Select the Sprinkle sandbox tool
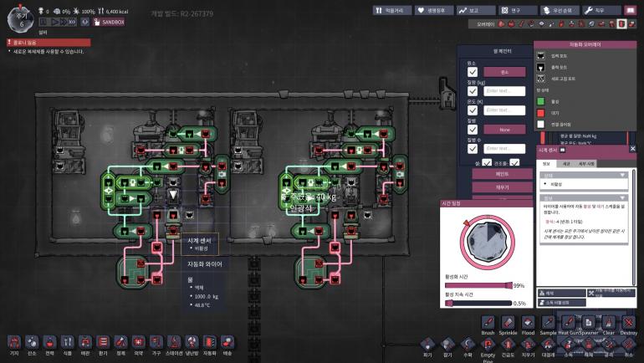Screen dimensions: 644x363 (x=508, y=322)
